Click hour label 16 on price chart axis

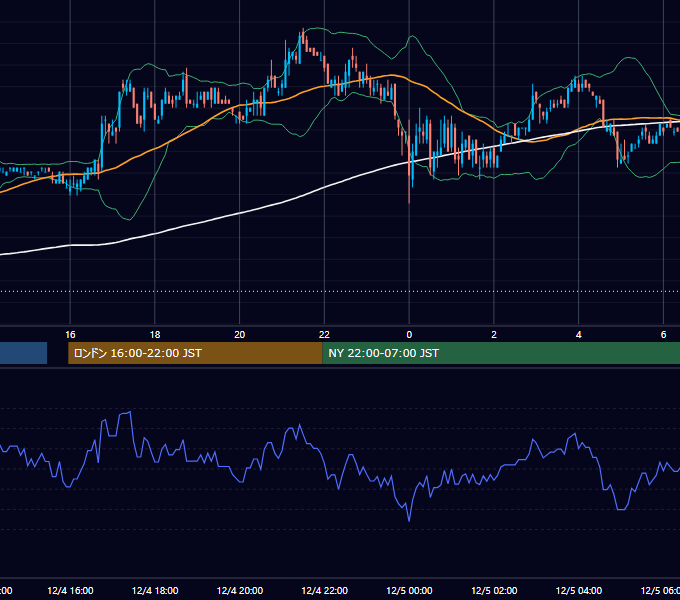tap(70, 334)
